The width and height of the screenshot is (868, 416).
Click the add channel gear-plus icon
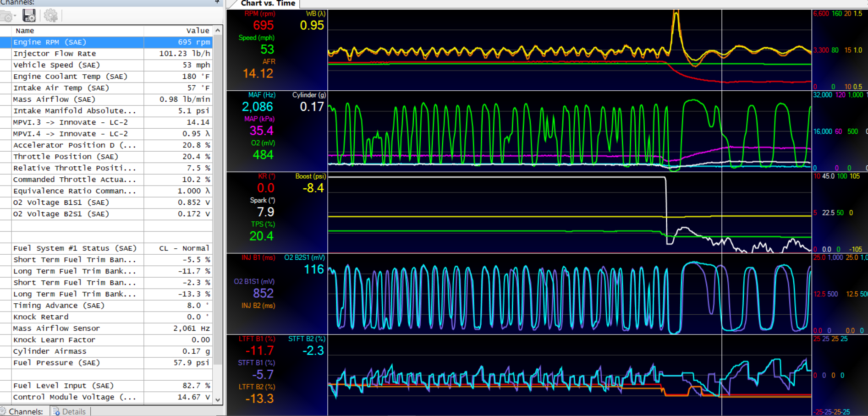click(51, 16)
